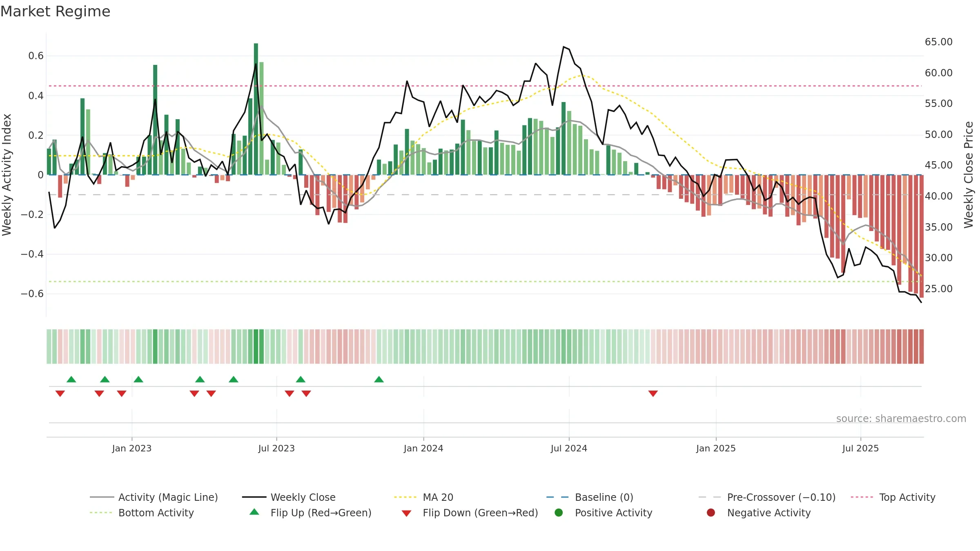Click the Negative Activity legend entry
The width and height of the screenshot is (980, 551).
[758, 513]
